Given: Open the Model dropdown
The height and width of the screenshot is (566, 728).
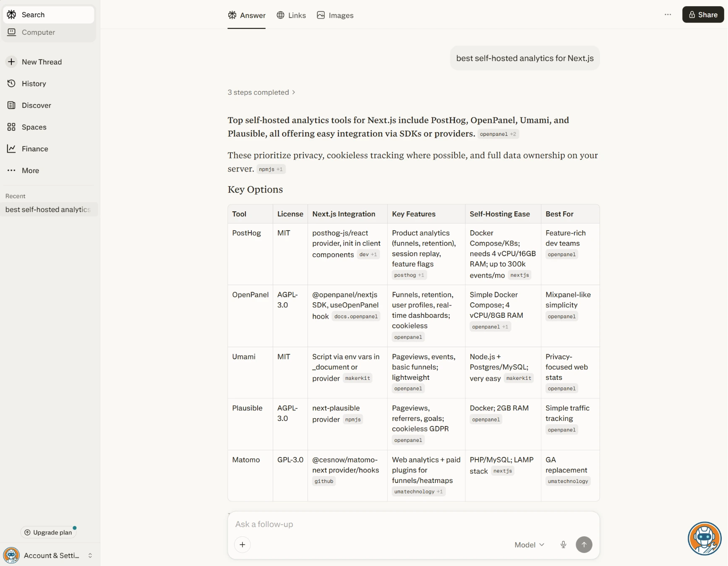Looking at the screenshot, I should 529,545.
